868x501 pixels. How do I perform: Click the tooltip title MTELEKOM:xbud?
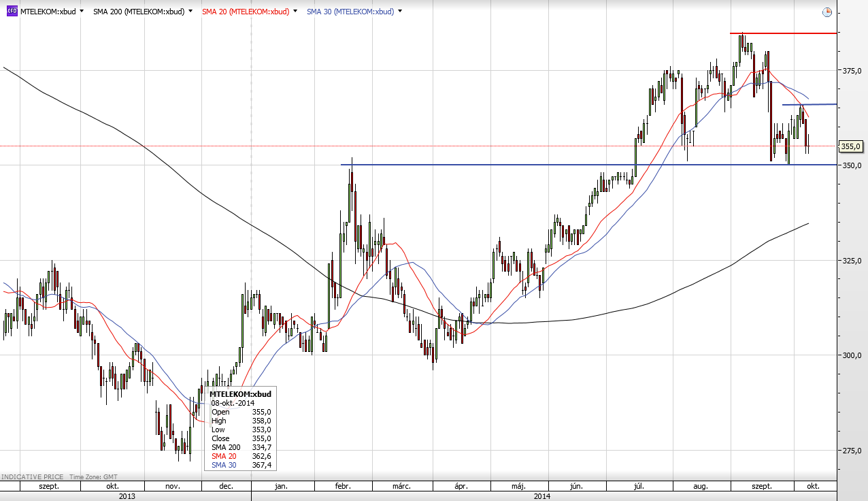(x=241, y=394)
